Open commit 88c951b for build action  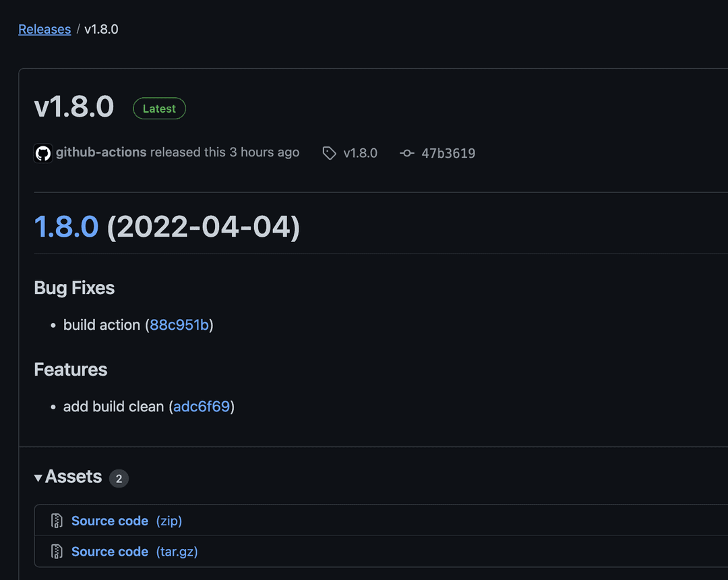[x=179, y=325]
